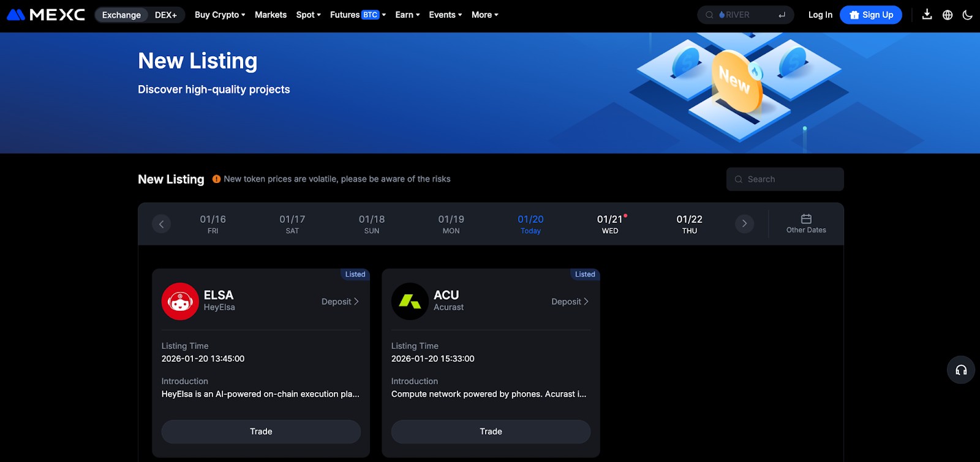Open the language globe icon
This screenshot has height=462, width=980.
948,15
